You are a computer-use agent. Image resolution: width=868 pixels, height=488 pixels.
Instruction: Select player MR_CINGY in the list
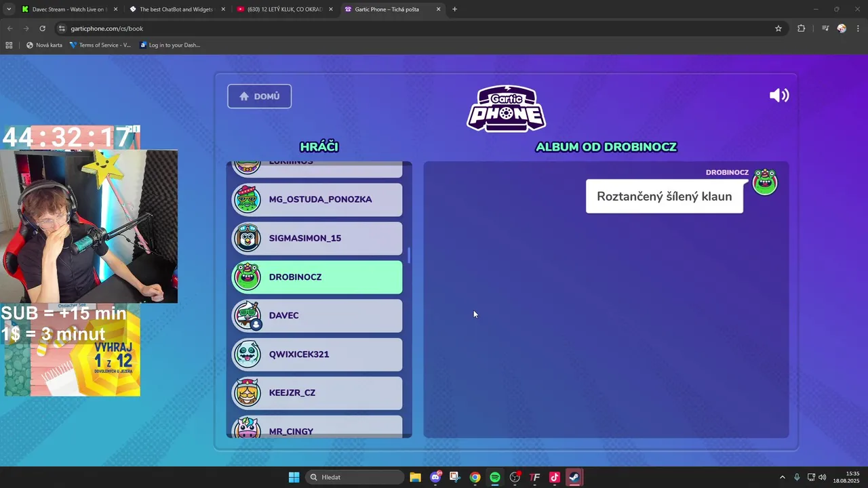click(317, 426)
